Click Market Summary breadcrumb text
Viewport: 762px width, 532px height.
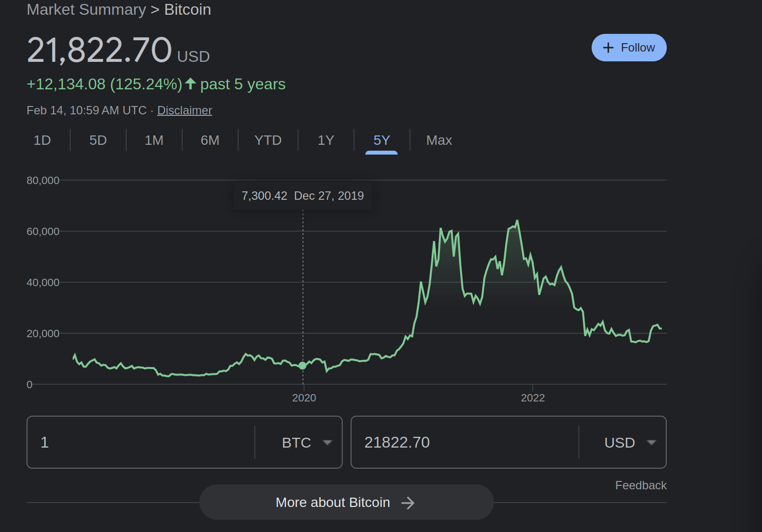tap(86, 10)
